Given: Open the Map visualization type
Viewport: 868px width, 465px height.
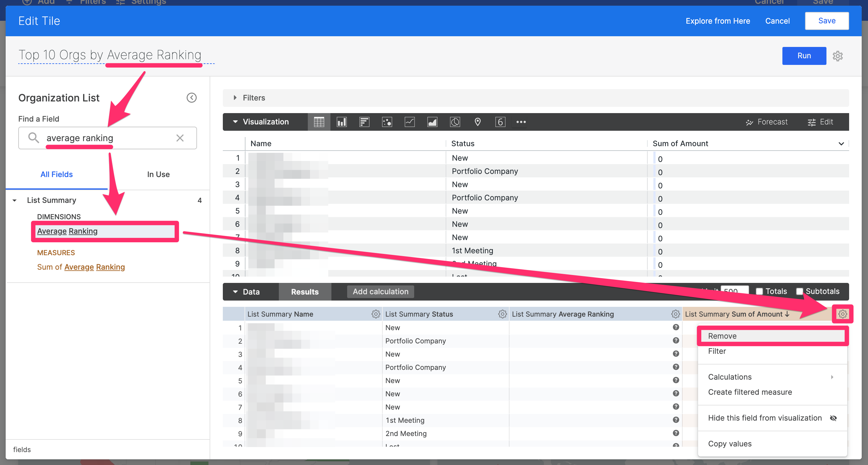Looking at the screenshot, I should point(477,122).
